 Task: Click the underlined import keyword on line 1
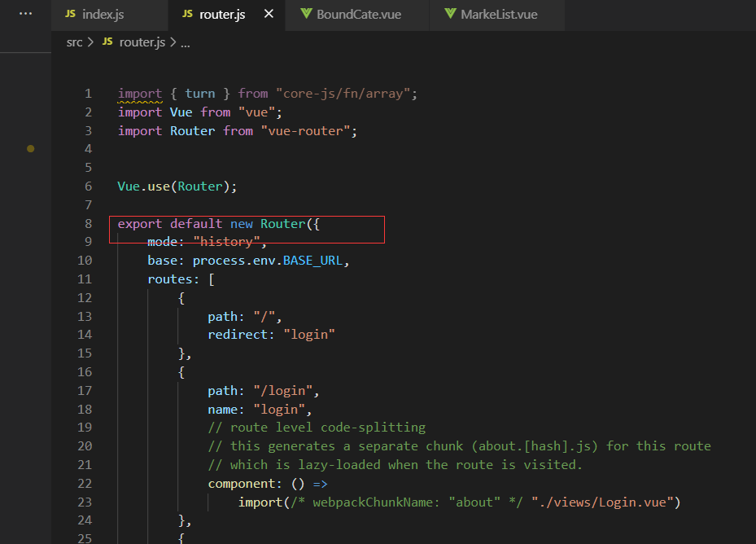(x=140, y=93)
